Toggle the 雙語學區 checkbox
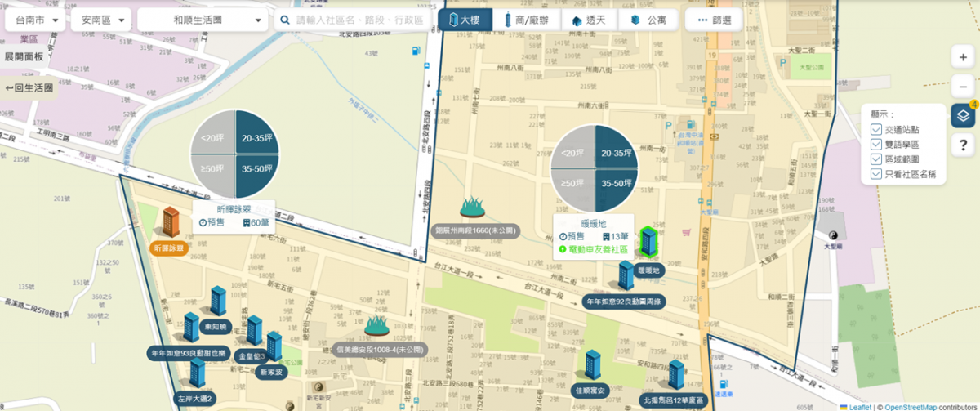980x411 pixels. [x=876, y=145]
